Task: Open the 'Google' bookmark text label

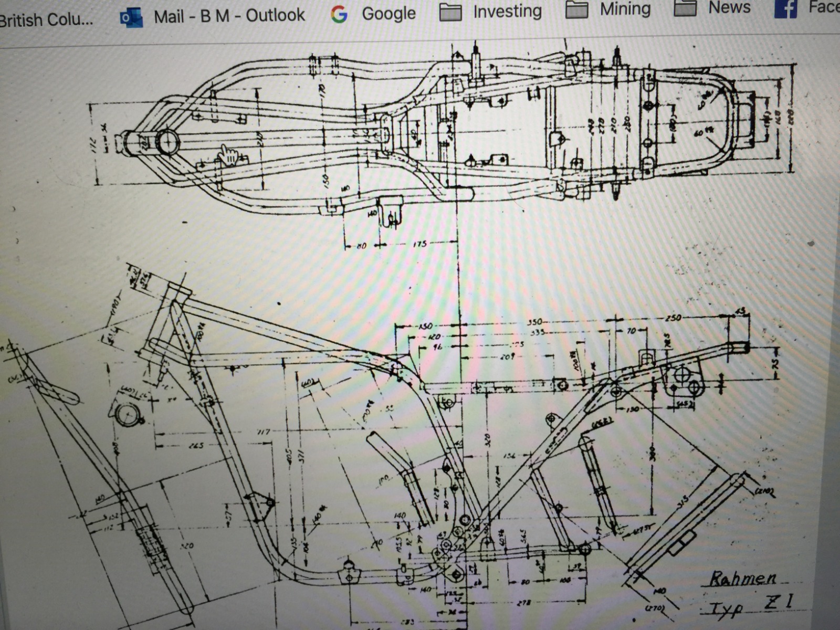Action: click(388, 13)
